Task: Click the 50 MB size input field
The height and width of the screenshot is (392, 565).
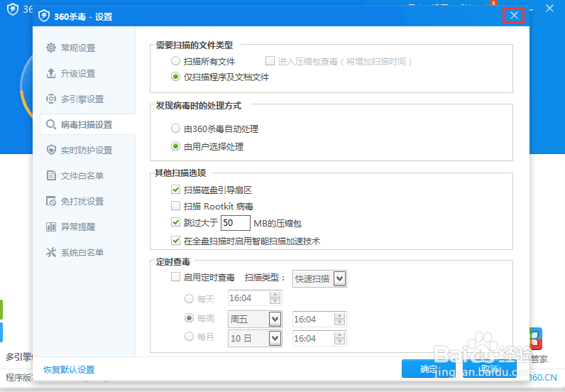Action: point(235,223)
